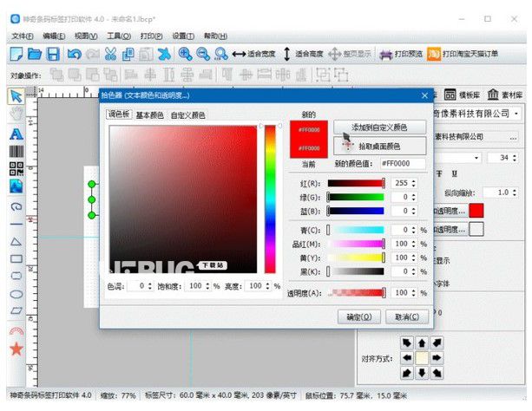Adjust the brightness 亮度 stepper
The height and width of the screenshot is (411, 532).
point(267,286)
